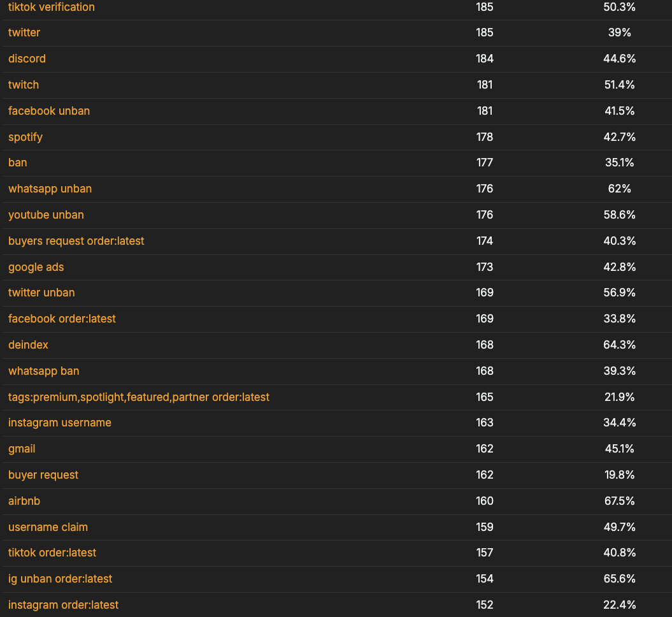Viewport: 672px width, 617px height.
Task: Click the "discord" search term
Action: tap(27, 59)
